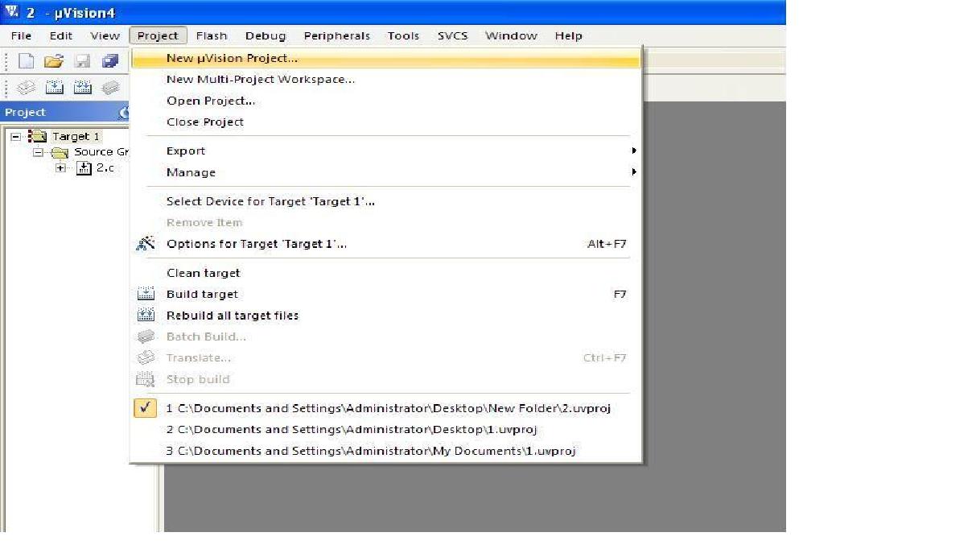The height and width of the screenshot is (549, 980).
Task: Collapse the Source Group tree node
Action: coord(38,152)
